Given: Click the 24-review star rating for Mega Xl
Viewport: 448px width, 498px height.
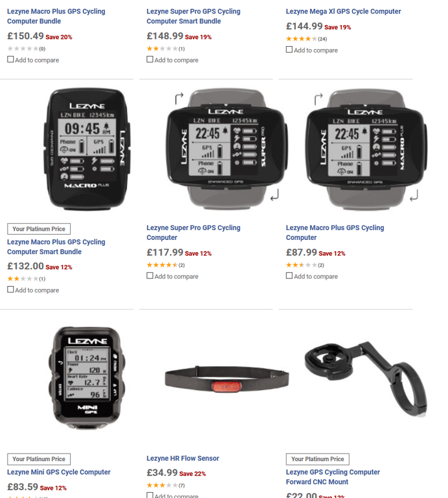Looking at the screenshot, I should pos(306,39).
